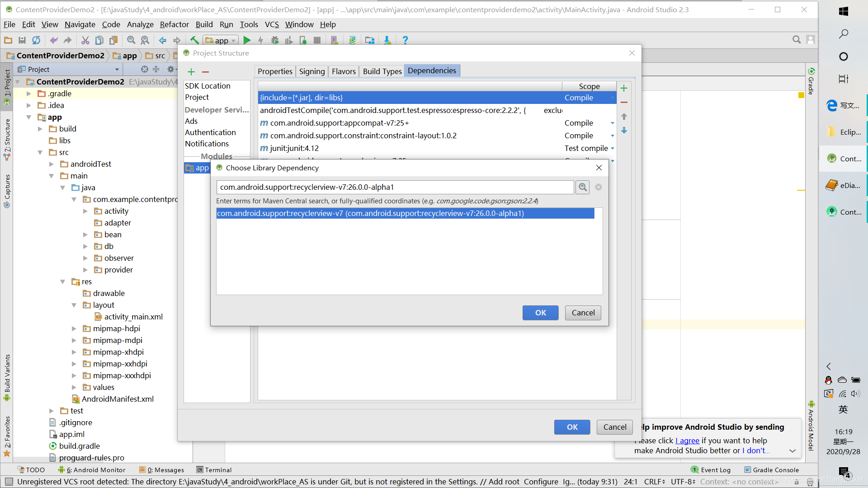The height and width of the screenshot is (488, 868).
Task: Select constraint-layout dependency row
Action: tap(437, 136)
